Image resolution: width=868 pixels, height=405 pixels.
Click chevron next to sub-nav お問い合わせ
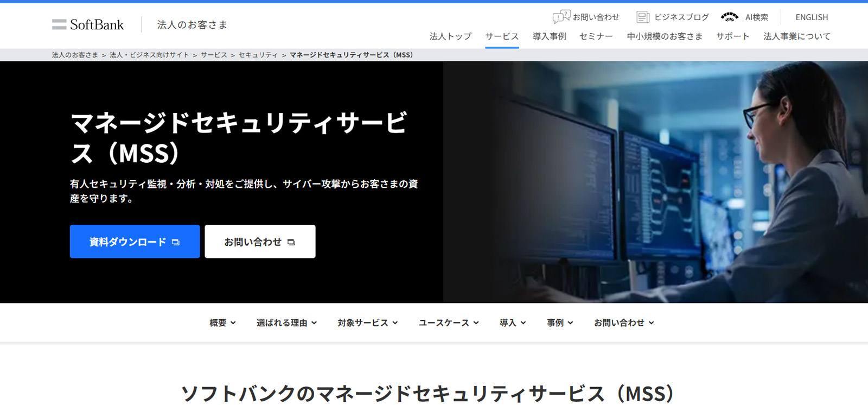click(651, 322)
